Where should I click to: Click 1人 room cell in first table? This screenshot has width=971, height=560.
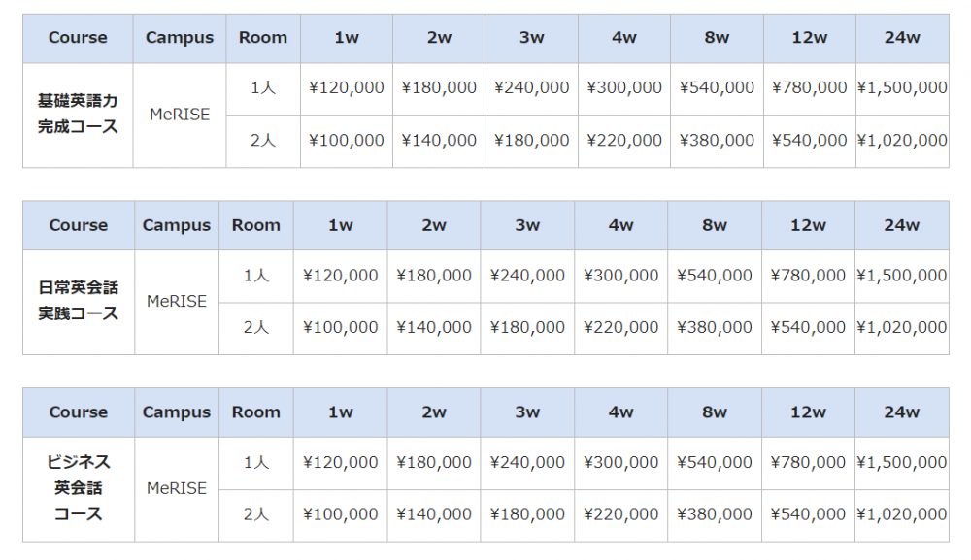(x=262, y=88)
